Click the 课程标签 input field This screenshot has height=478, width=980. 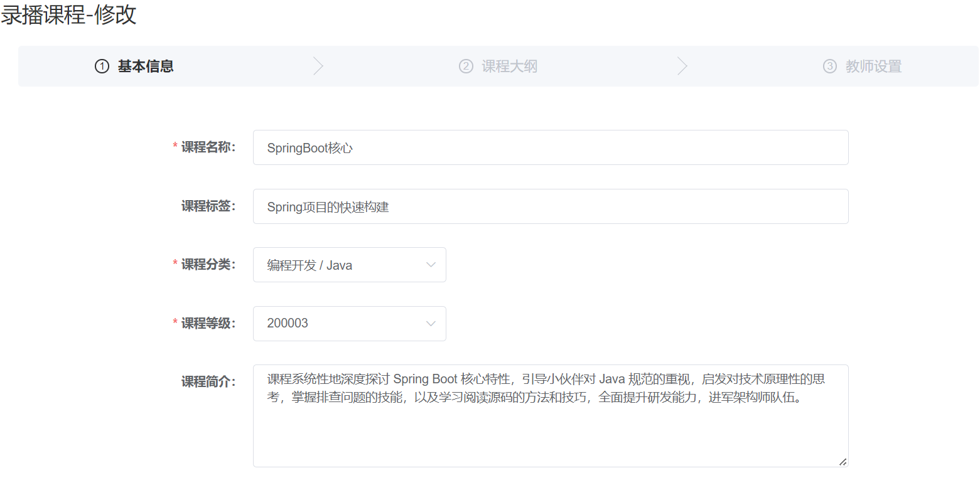[551, 206]
